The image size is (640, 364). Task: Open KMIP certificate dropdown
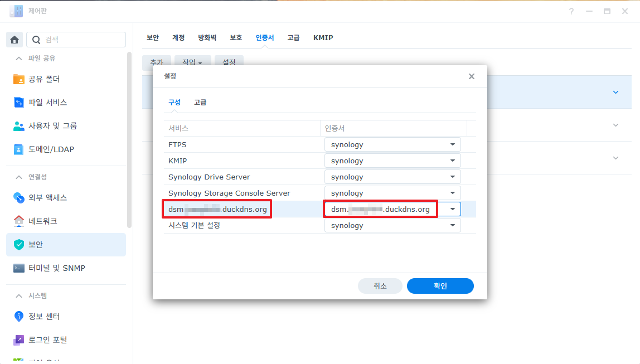point(392,161)
